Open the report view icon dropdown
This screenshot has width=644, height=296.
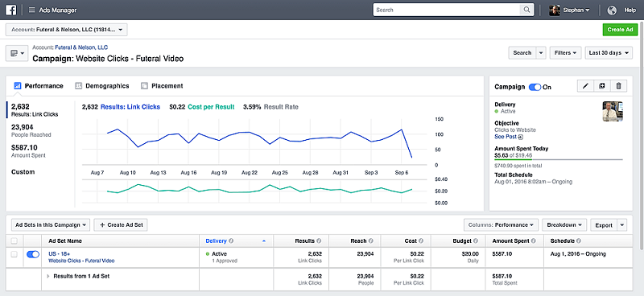coord(17,53)
